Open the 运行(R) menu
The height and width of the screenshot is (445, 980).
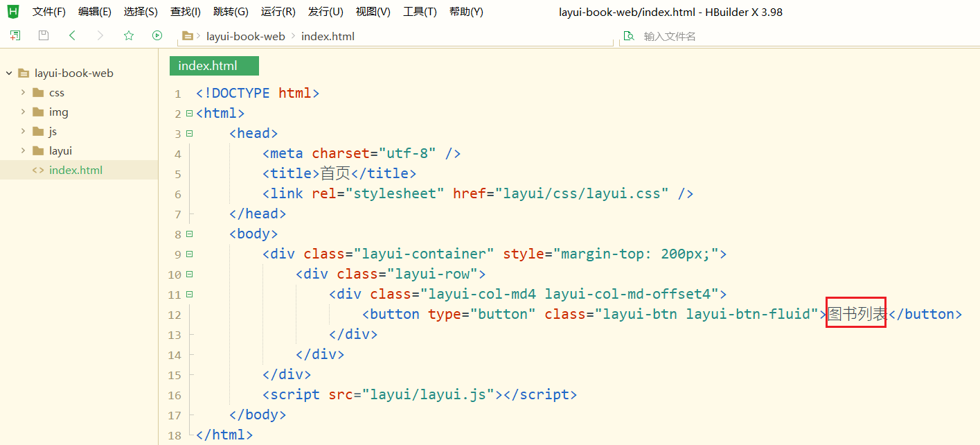[x=278, y=12]
